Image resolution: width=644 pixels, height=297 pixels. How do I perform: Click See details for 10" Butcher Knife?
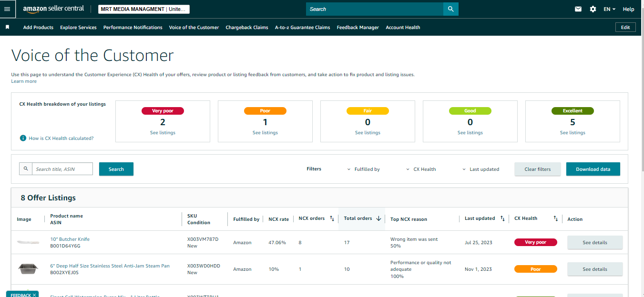pyautogui.click(x=595, y=242)
